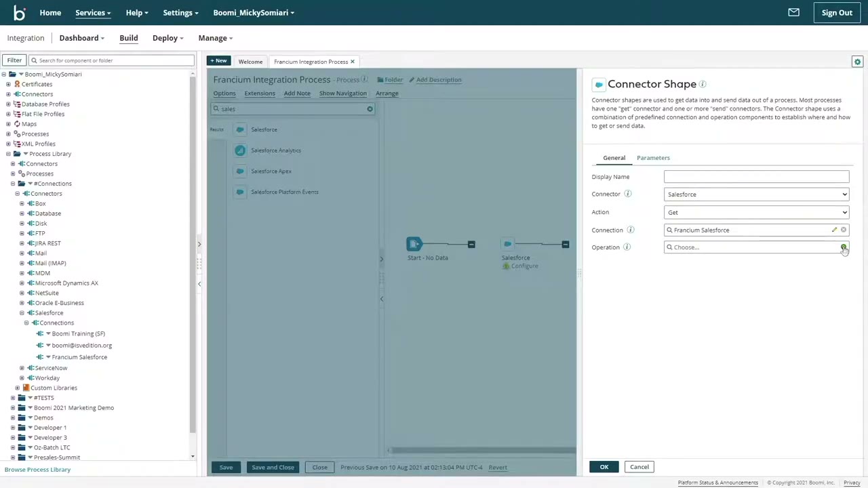This screenshot has width=868, height=488.
Task: Expand the Custom Libraries folder
Action: tap(17, 388)
